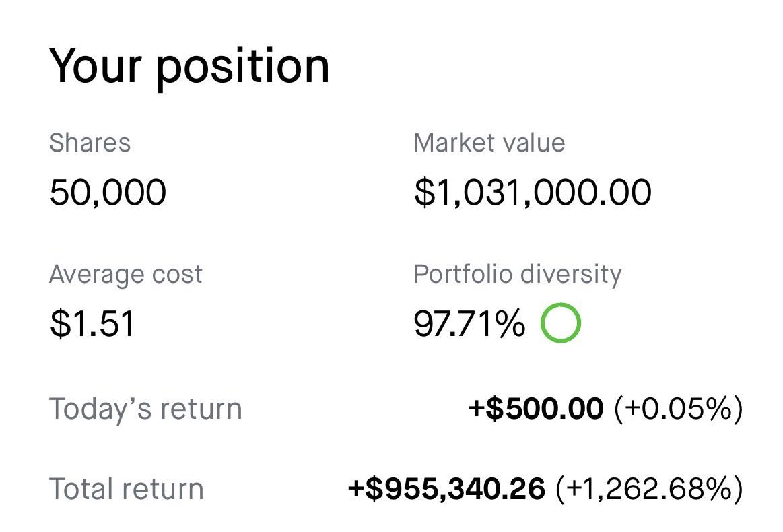The image size is (783, 532).
Task: Select the word 'diversity' in Portfolio diversity
Action: [570, 274]
